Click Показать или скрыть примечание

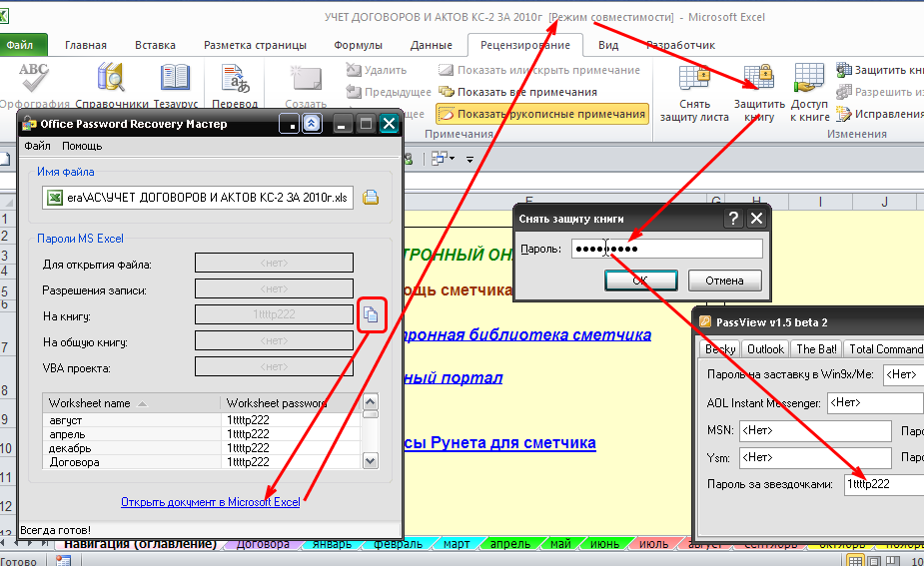click(539, 70)
